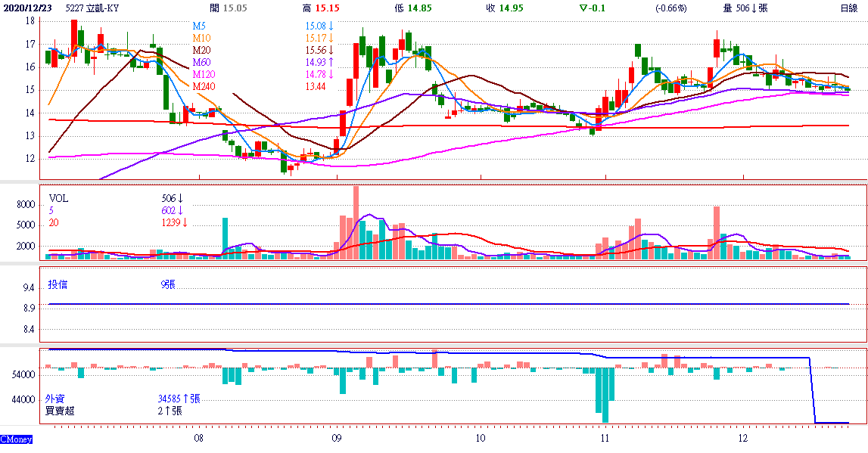
Task: Click the 日線 daily chart period label
Action: click(848, 8)
